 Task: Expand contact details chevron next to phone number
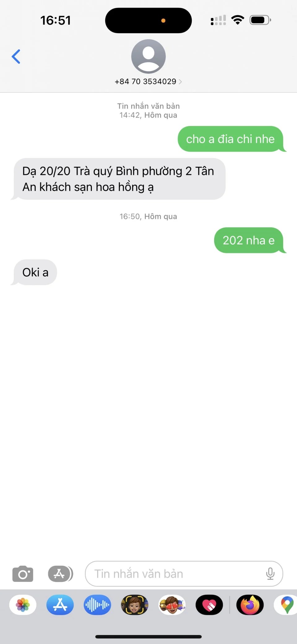click(x=180, y=82)
